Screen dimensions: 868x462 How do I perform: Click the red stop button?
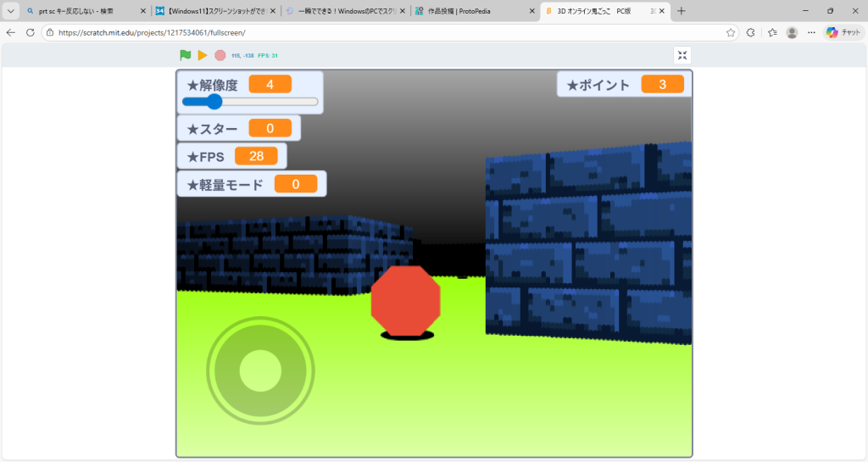(220, 55)
